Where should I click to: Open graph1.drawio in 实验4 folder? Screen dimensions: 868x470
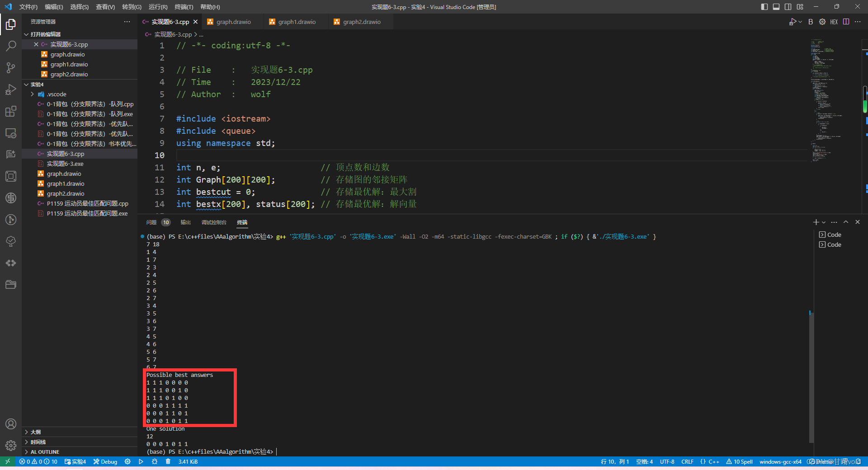(80, 183)
